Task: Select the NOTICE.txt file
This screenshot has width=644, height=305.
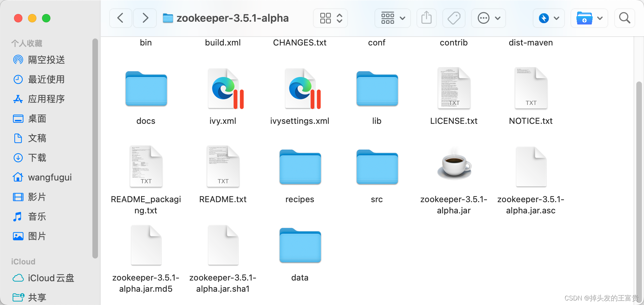Action: (x=531, y=88)
